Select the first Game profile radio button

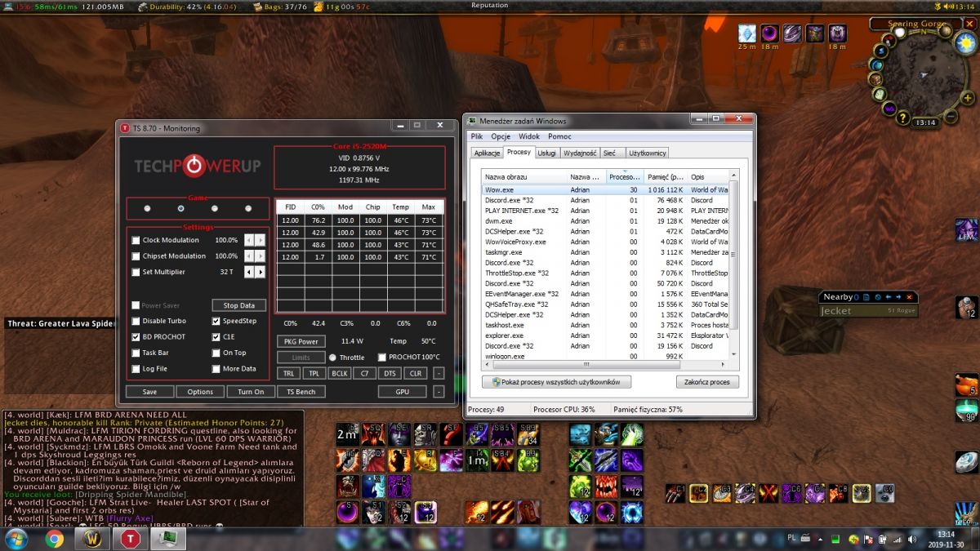pyautogui.click(x=147, y=208)
